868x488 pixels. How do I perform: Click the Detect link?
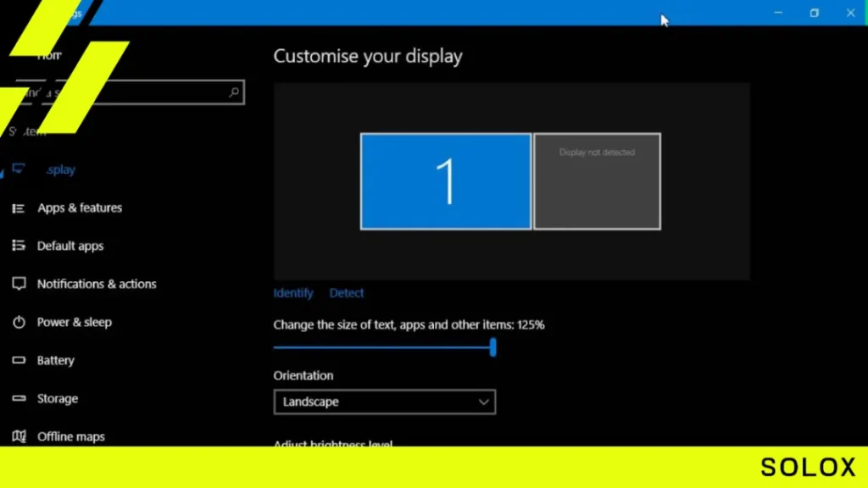[x=347, y=292]
